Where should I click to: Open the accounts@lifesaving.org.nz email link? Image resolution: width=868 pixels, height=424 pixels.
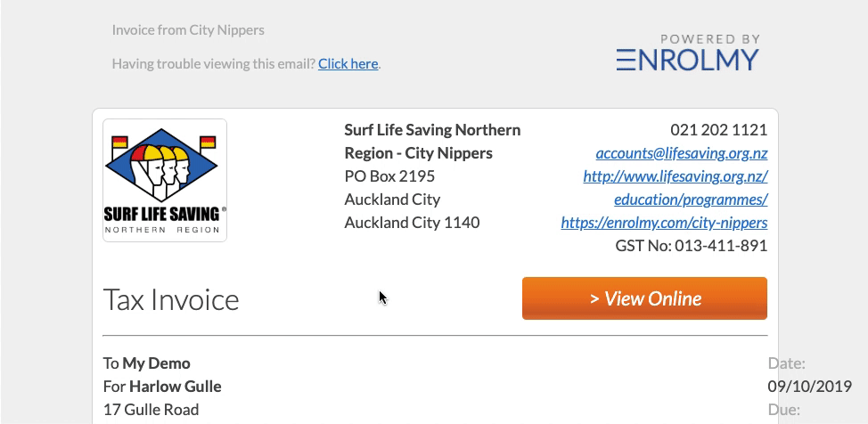(x=682, y=153)
